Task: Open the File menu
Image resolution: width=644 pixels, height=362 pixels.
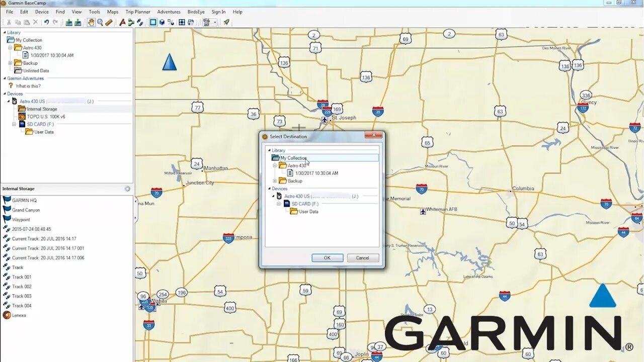Action: [10, 12]
